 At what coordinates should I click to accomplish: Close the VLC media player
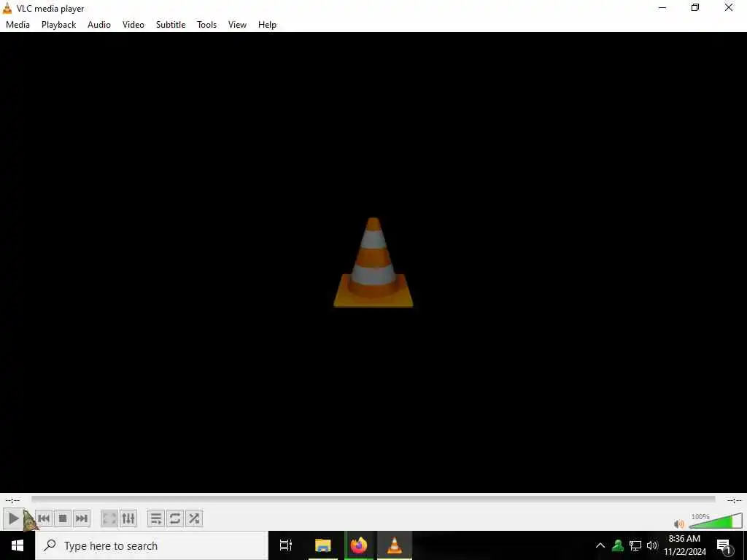click(729, 7)
